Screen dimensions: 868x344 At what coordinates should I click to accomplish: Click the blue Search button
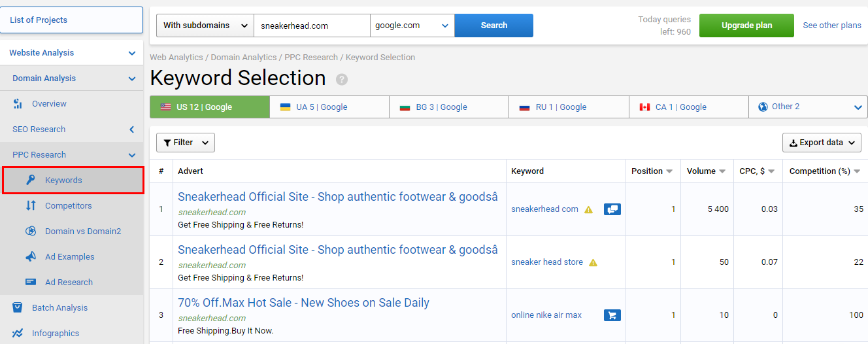tap(494, 26)
